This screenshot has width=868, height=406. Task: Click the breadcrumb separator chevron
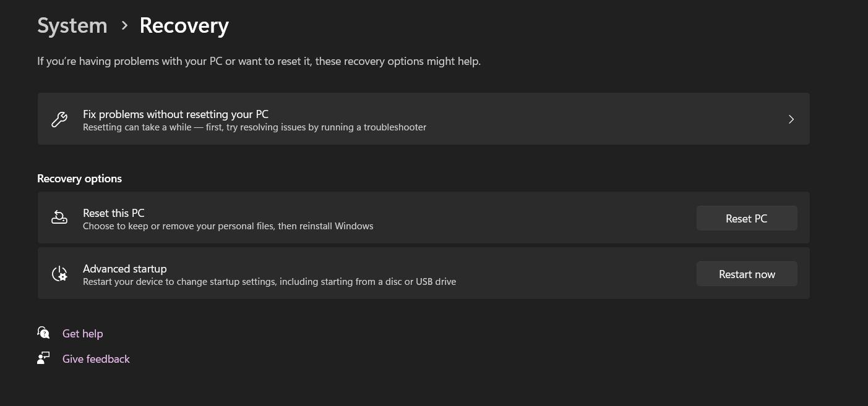coord(124,26)
